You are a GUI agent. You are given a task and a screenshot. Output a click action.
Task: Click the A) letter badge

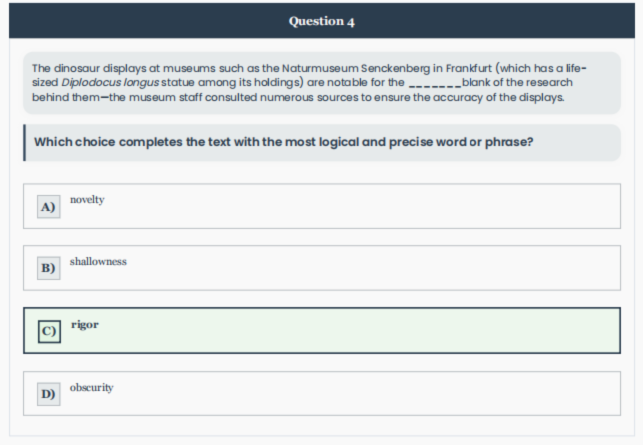(48, 207)
